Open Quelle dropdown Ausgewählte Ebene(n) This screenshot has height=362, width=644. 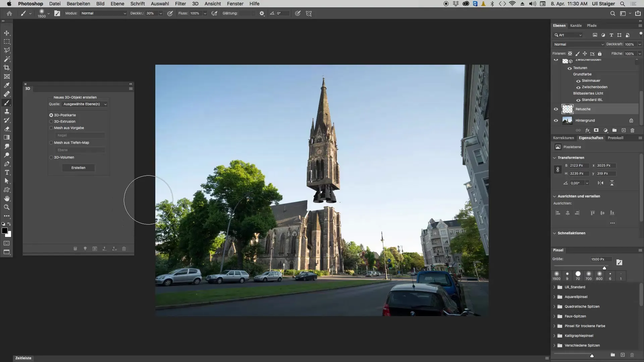pyautogui.click(x=85, y=104)
